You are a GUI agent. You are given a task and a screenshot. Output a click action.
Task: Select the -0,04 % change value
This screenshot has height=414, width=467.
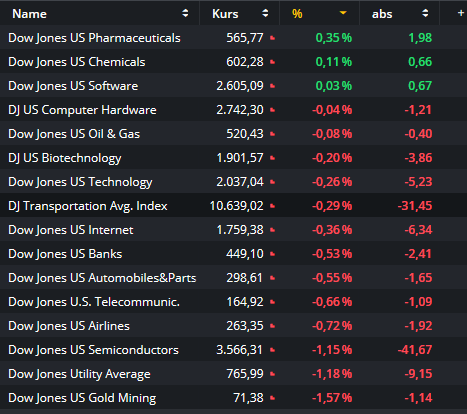[x=332, y=110]
